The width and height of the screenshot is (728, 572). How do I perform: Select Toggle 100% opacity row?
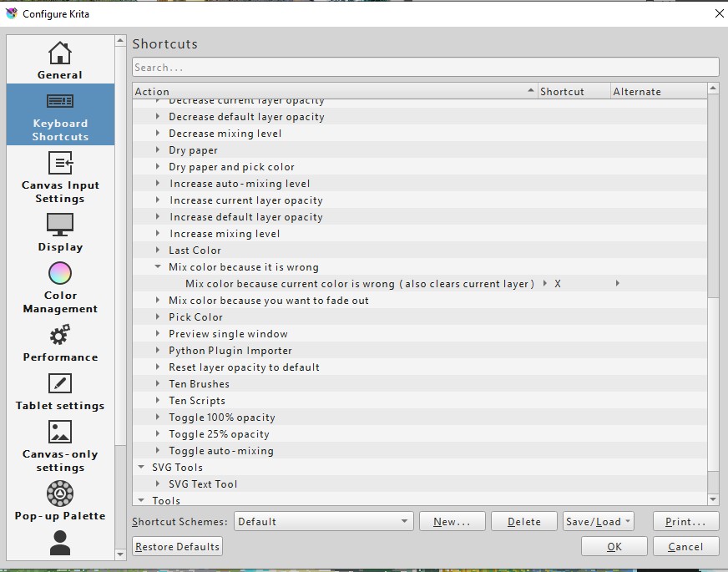(420, 418)
